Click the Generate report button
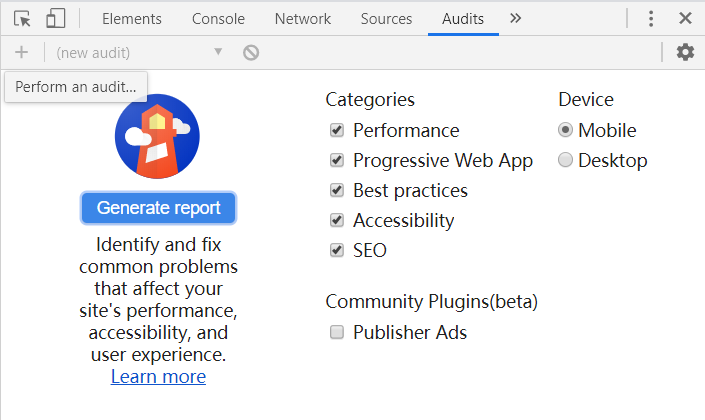This screenshot has width=705, height=420. pos(158,208)
